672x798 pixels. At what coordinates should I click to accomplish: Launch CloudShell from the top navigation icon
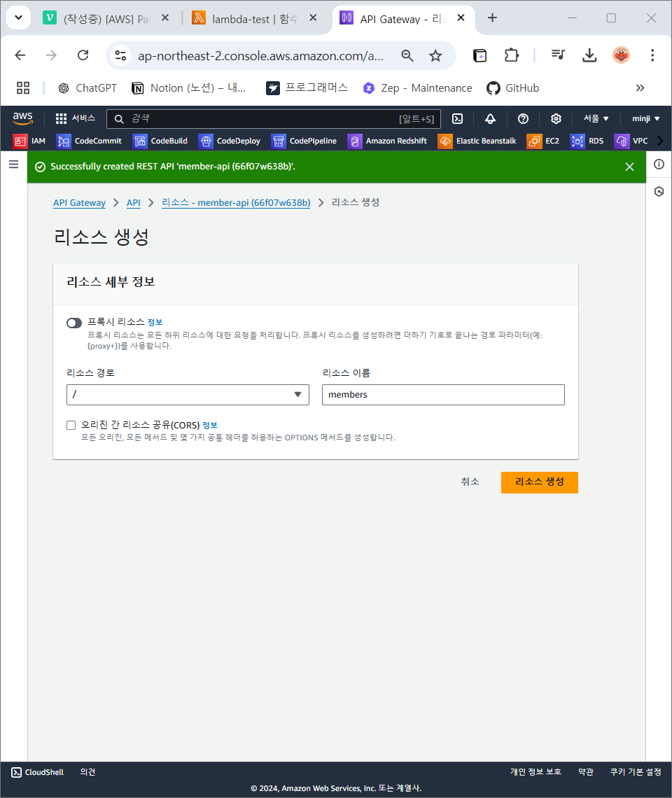click(458, 118)
